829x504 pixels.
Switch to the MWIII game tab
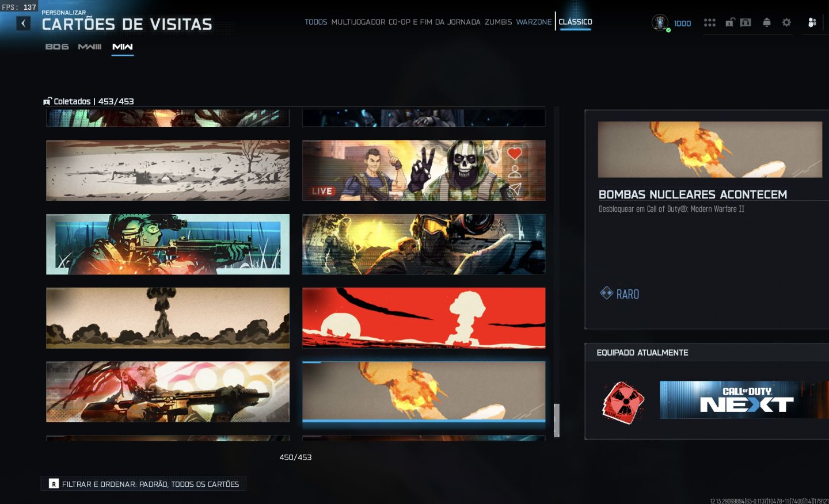[90, 47]
